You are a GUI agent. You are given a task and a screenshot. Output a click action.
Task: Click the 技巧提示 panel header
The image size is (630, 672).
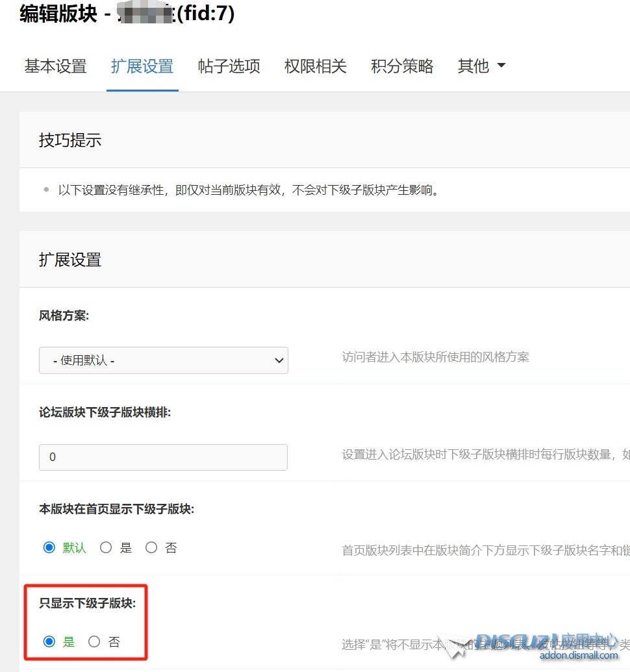70,140
